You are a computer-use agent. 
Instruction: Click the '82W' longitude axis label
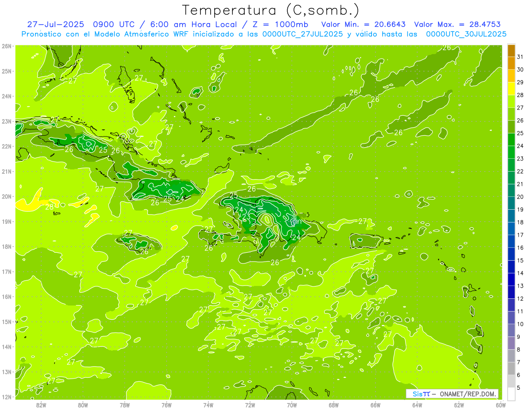41,405
